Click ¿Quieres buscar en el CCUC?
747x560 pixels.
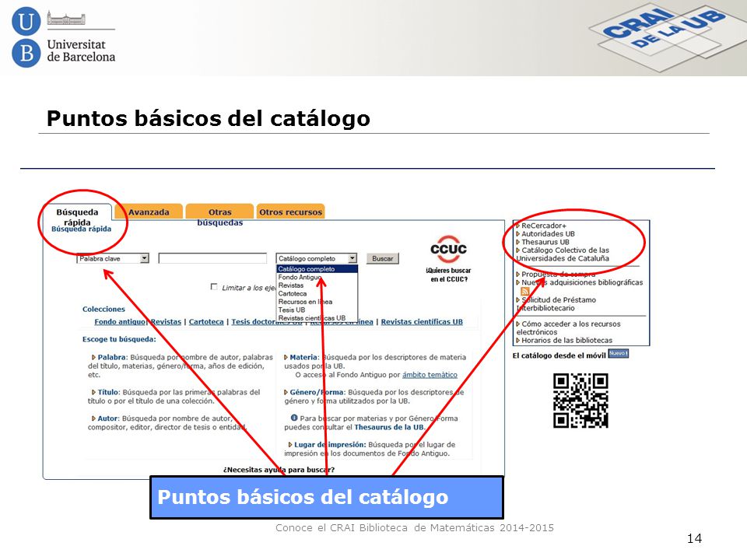tap(448, 275)
